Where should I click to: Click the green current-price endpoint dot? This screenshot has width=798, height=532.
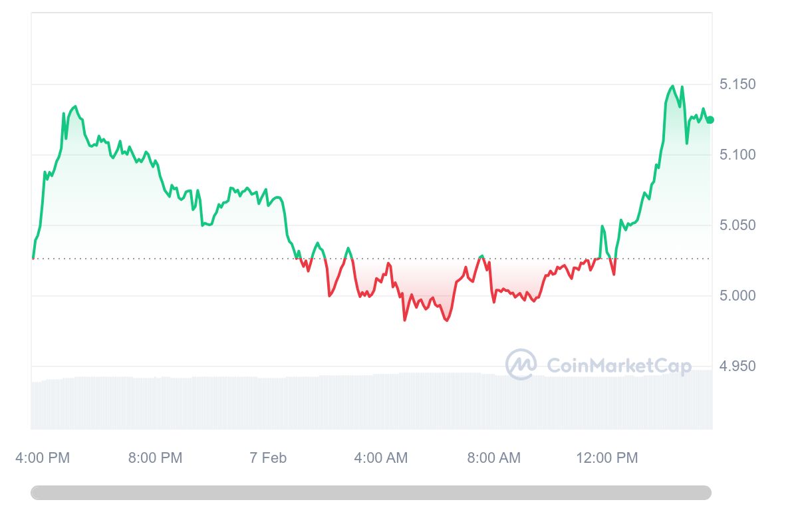(710, 120)
